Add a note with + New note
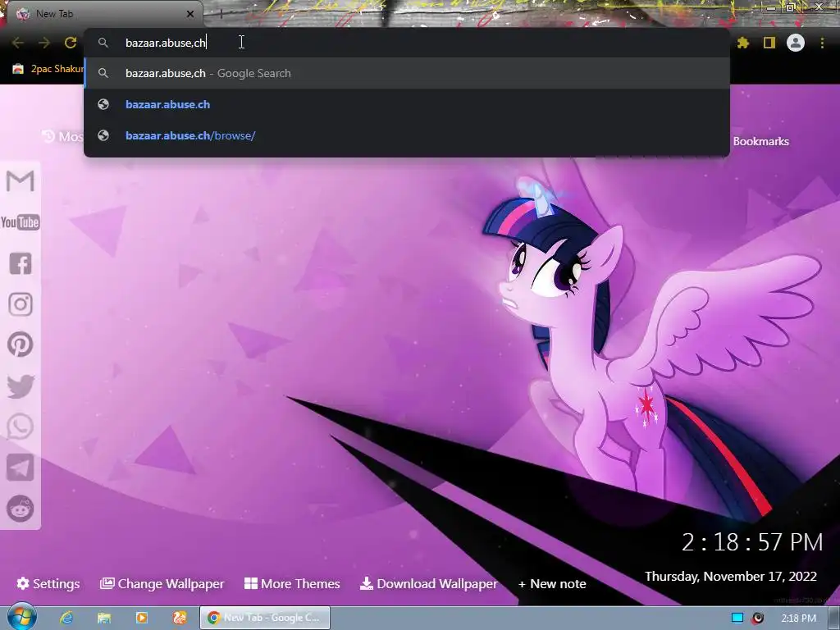Image resolution: width=840 pixels, height=630 pixels. pyautogui.click(x=552, y=584)
